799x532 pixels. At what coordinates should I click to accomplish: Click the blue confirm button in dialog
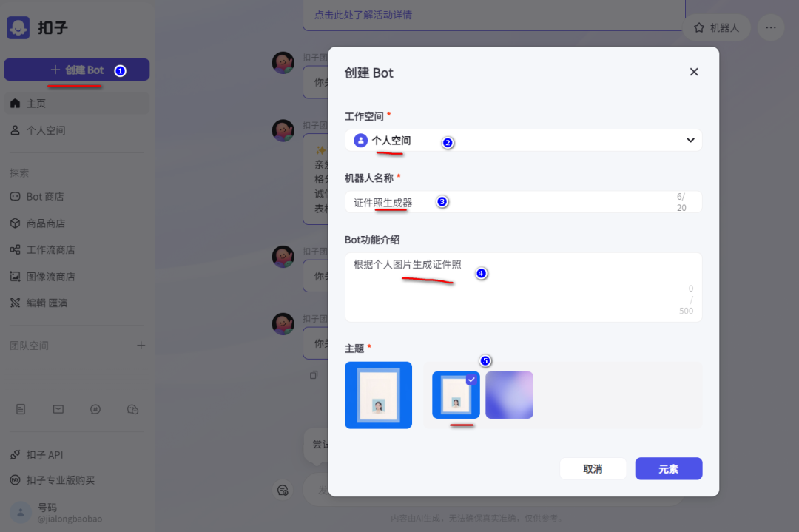point(669,469)
